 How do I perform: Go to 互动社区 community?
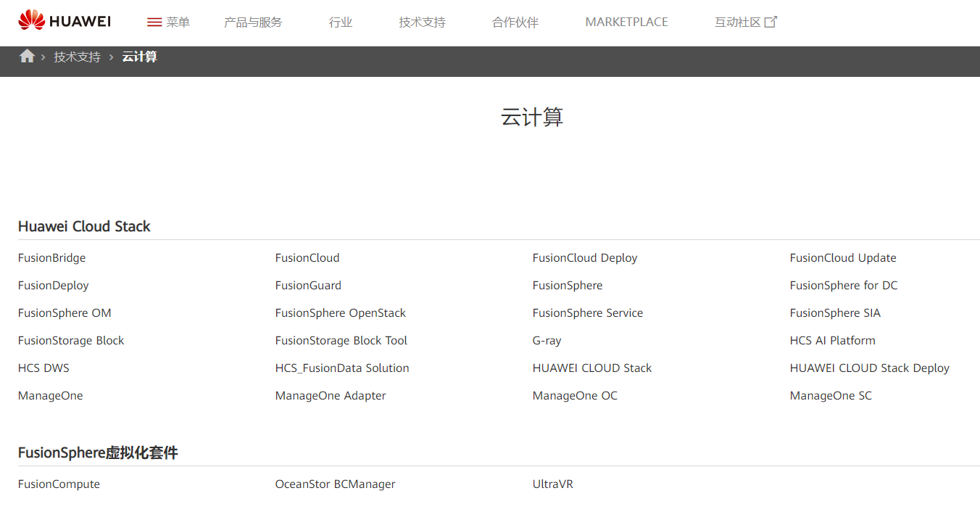tap(738, 22)
